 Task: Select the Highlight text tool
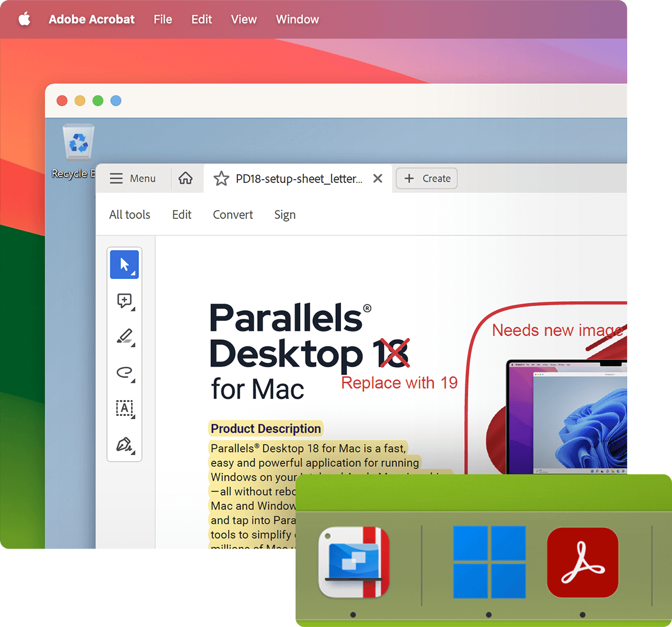pos(123,336)
